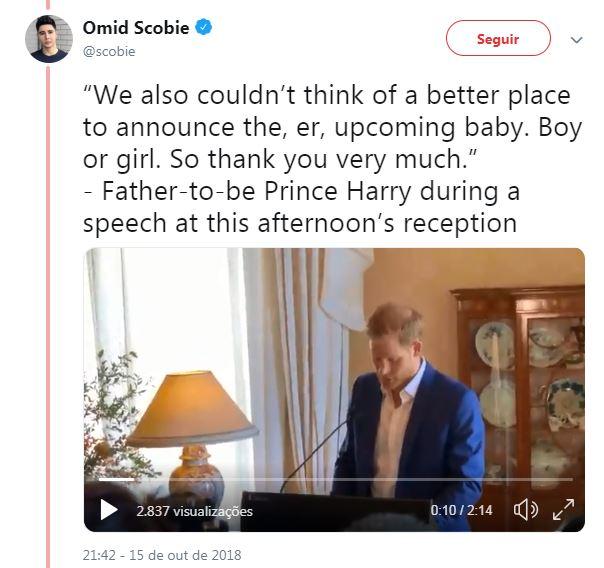Expand the video to fullscreen

564,510
